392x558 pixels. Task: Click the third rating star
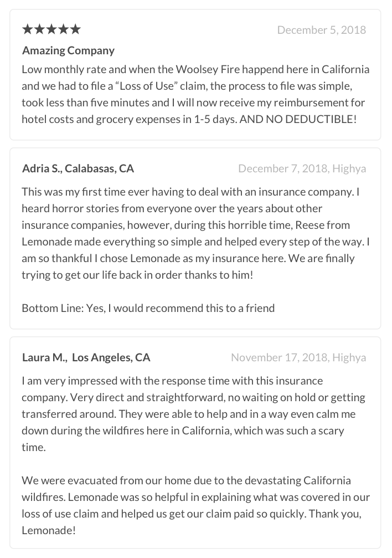(51, 29)
